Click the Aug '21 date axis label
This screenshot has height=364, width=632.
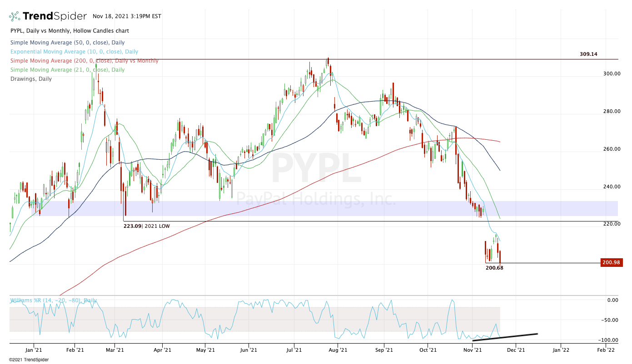pos(338,350)
